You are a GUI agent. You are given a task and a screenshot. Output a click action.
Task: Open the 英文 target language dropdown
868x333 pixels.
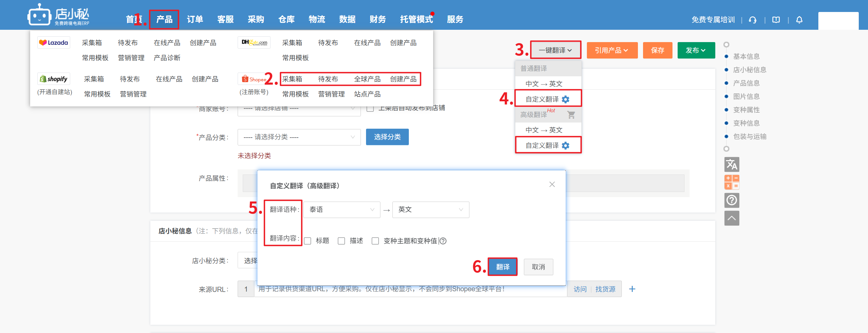[430, 210]
